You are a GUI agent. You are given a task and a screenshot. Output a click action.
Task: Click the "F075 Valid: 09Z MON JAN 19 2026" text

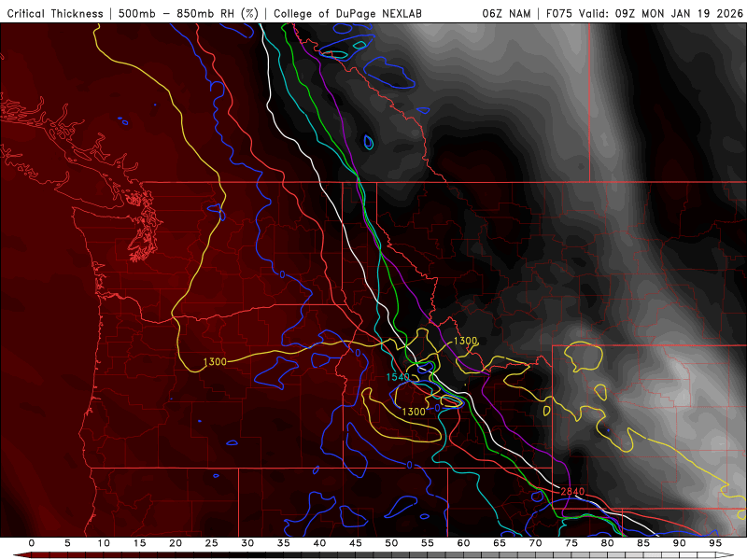coord(644,13)
